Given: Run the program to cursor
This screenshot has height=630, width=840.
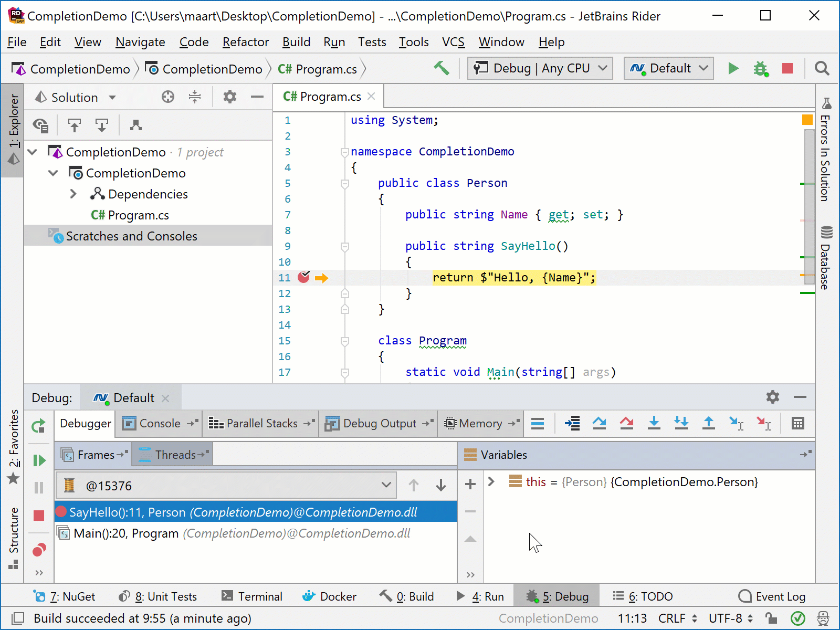Looking at the screenshot, I should point(737,423).
